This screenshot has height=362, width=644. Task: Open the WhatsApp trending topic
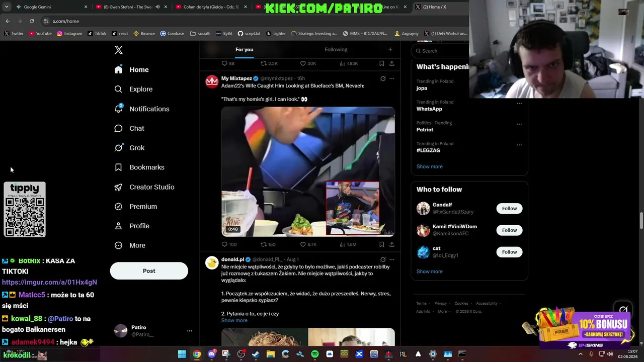pos(429,109)
